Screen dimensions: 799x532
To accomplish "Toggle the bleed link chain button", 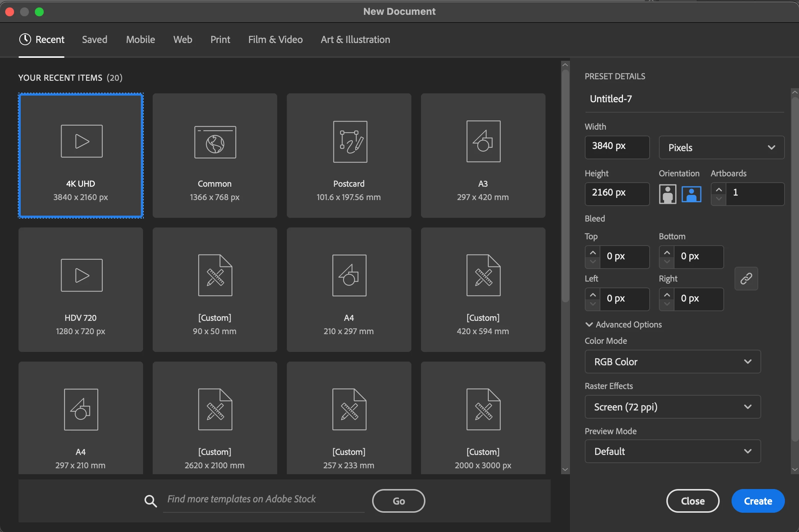I will pyautogui.click(x=746, y=278).
